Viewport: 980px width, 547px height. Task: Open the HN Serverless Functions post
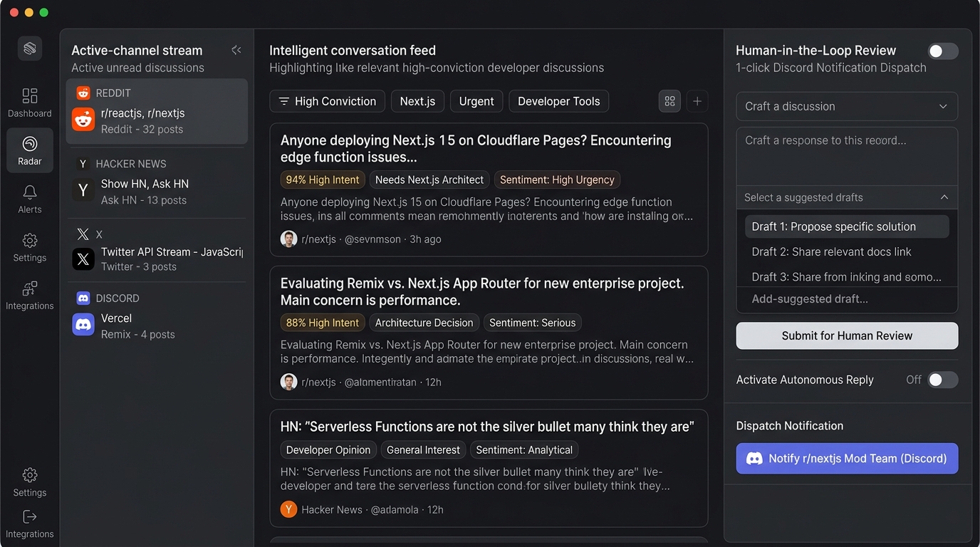coord(489,468)
